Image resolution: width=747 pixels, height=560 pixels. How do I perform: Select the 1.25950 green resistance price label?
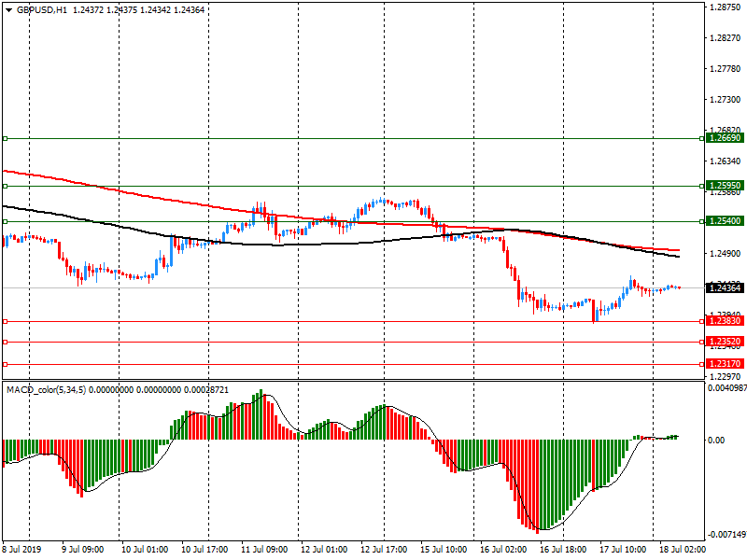(x=726, y=186)
